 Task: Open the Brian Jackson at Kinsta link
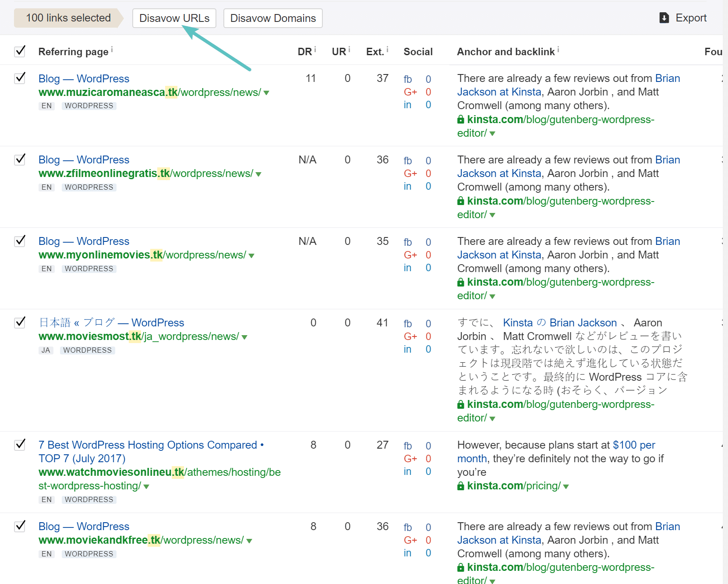499,92
